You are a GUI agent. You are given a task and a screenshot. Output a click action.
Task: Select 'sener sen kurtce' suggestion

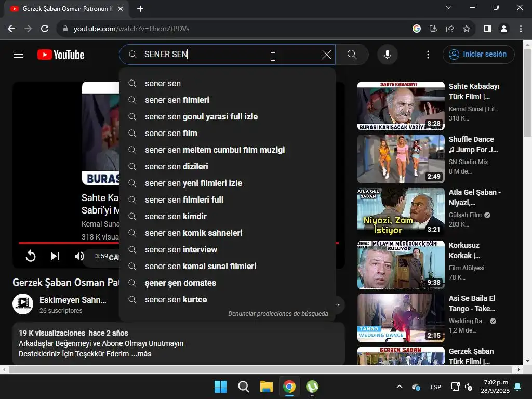coord(228,300)
